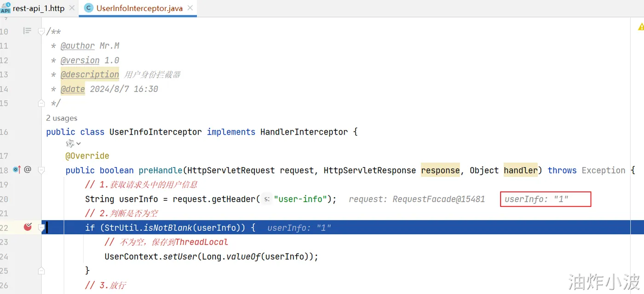The height and width of the screenshot is (294, 644).
Task: Click the "2 usages" hint link
Action: 62,118
